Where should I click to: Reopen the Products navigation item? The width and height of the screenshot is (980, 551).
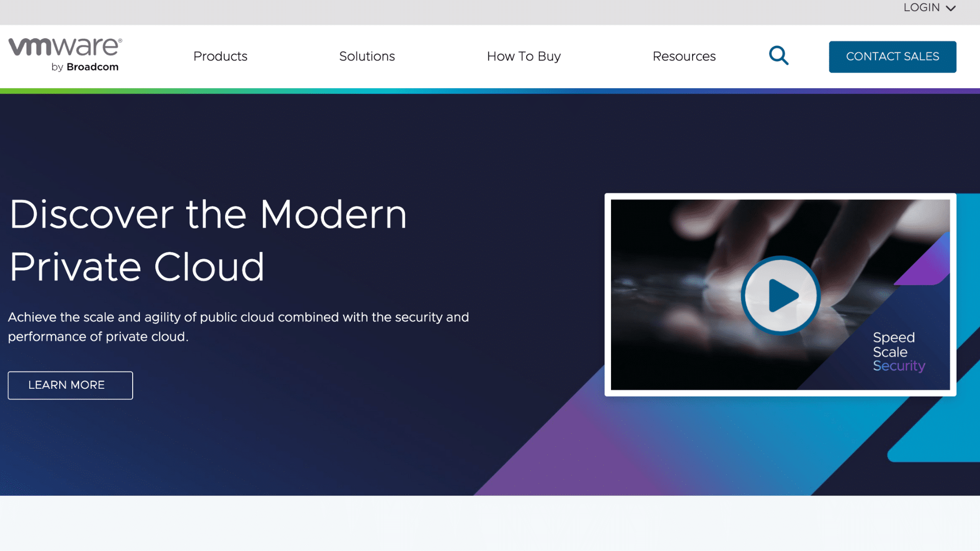point(220,56)
